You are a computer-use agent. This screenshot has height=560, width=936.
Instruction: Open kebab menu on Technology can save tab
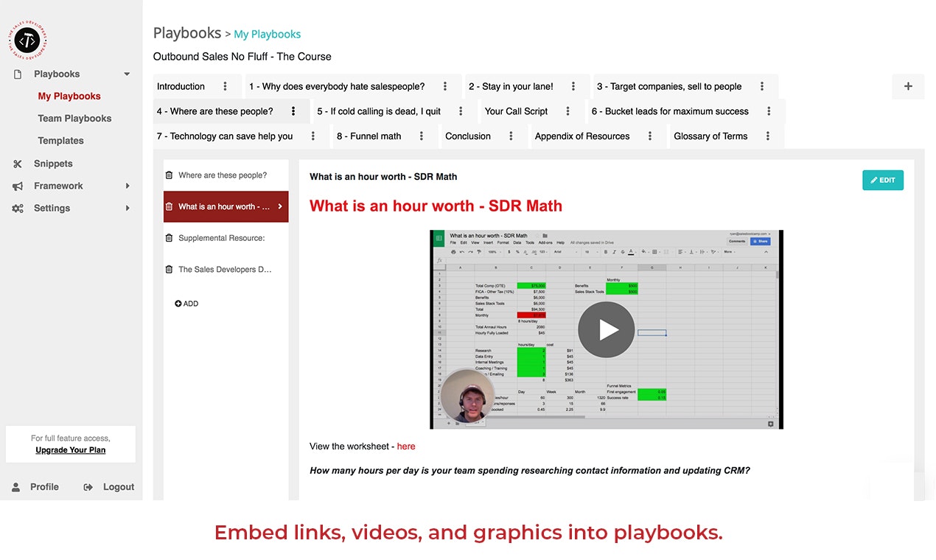313,136
